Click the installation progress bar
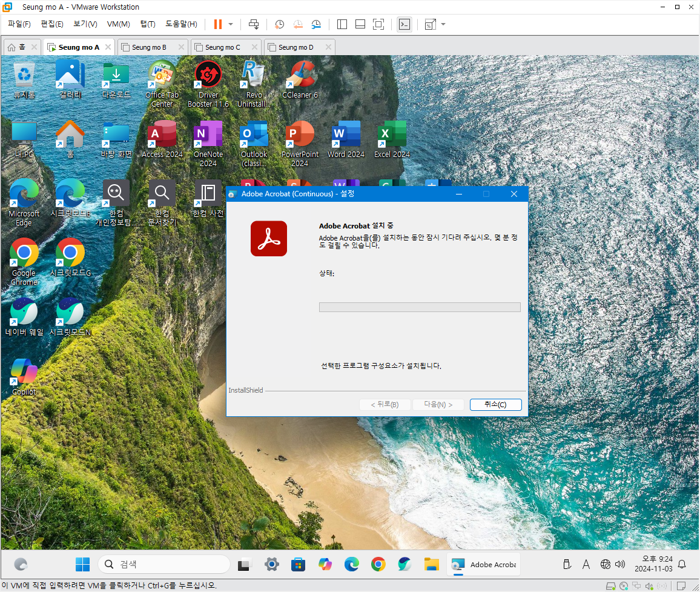Screen dimensions: 700x592 pos(420,307)
